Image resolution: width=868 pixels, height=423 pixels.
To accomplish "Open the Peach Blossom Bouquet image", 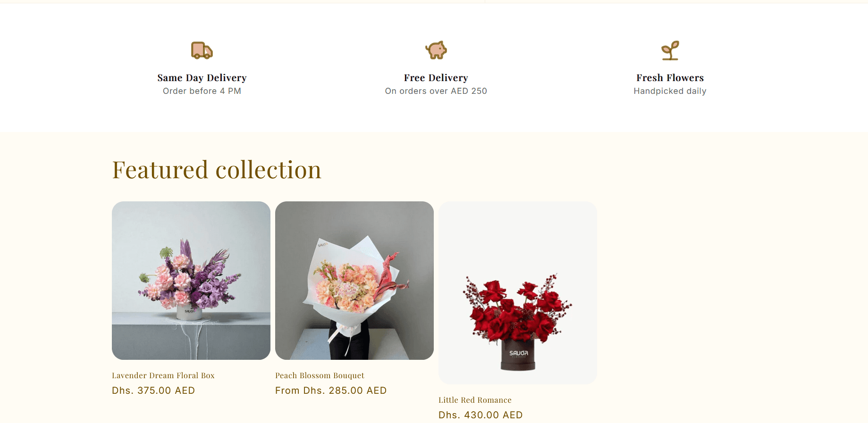I will click(354, 281).
